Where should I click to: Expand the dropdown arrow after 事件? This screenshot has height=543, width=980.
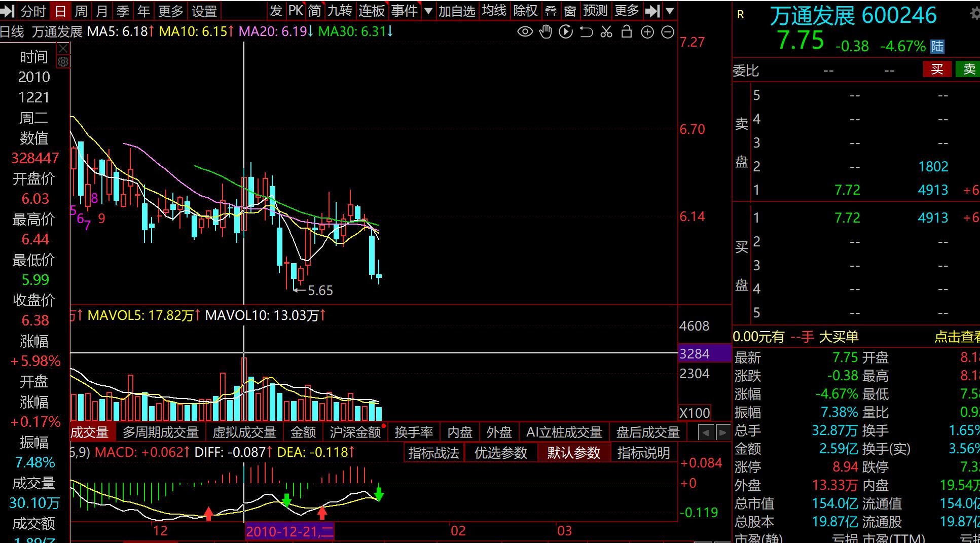coord(428,11)
